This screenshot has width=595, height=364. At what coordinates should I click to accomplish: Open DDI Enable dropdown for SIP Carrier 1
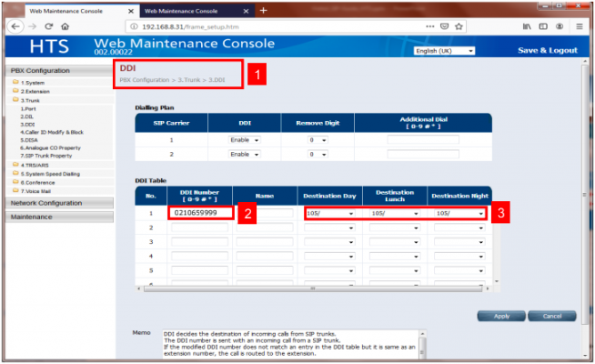tap(245, 140)
